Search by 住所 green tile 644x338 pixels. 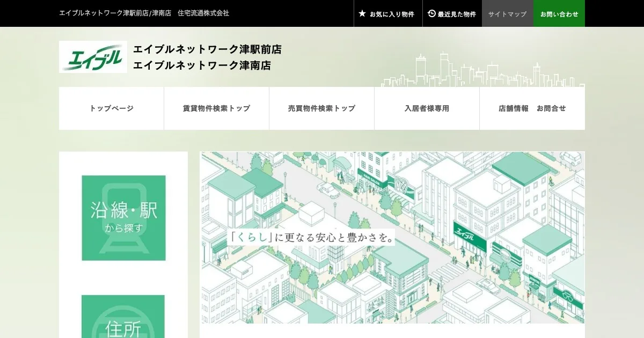click(123, 317)
